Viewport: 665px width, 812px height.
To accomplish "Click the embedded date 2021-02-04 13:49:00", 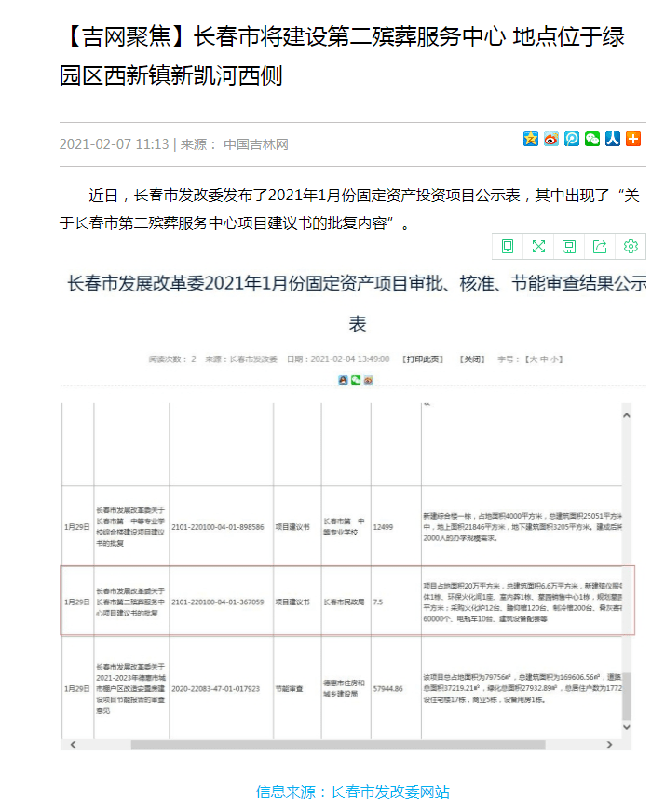I will coord(350,359).
